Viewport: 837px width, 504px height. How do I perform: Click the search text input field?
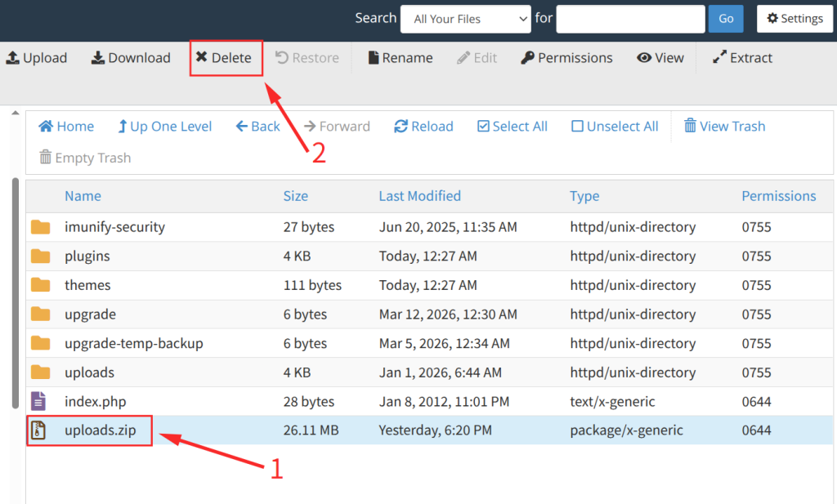(x=629, y=19)
